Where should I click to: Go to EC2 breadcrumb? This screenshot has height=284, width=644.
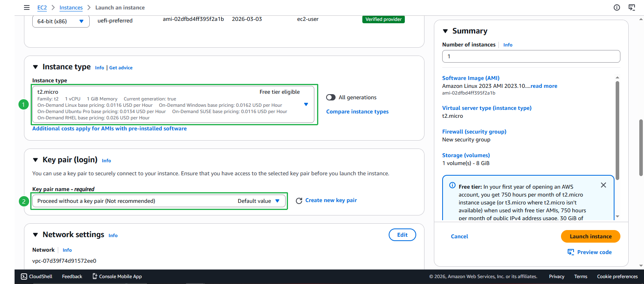point(42,7)
